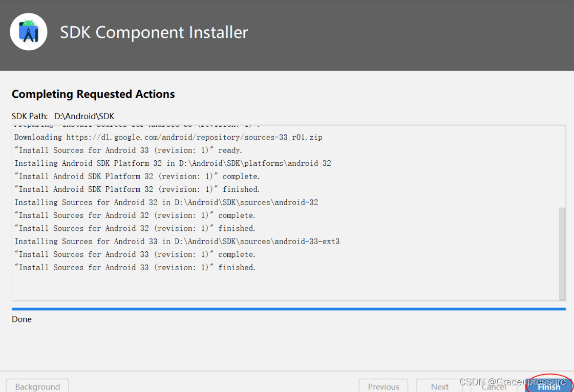
Task: Click the Next button
Action: [x=440, y=386]
